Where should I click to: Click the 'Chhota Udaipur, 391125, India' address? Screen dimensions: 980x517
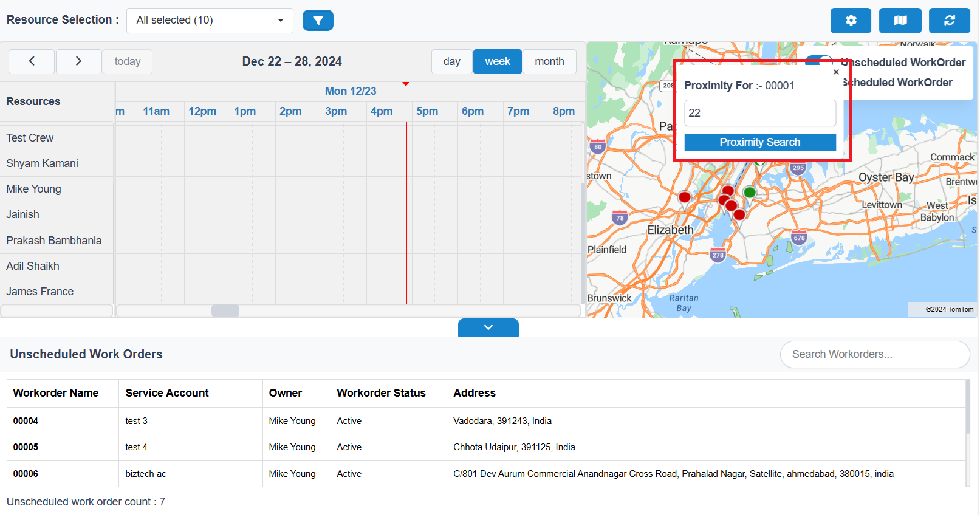pos(514,447)
